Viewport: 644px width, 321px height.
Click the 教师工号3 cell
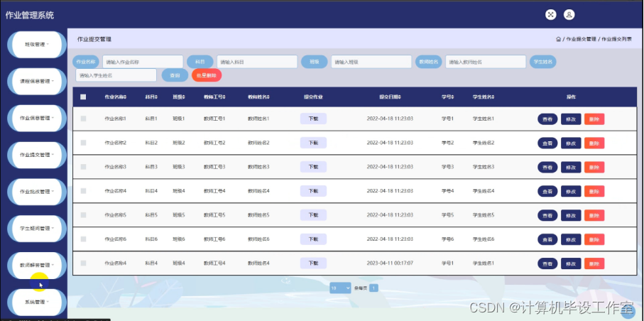(214, 167)
